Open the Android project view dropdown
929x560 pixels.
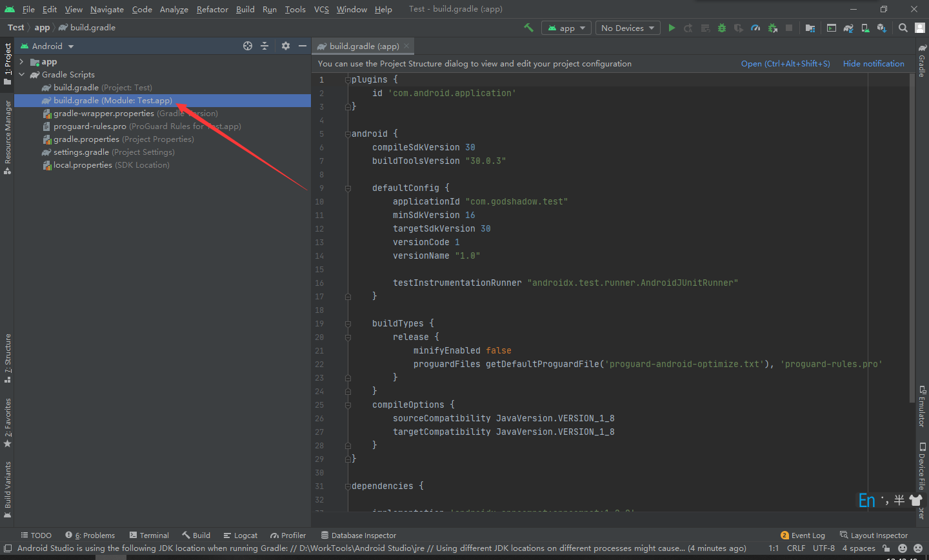47,46
